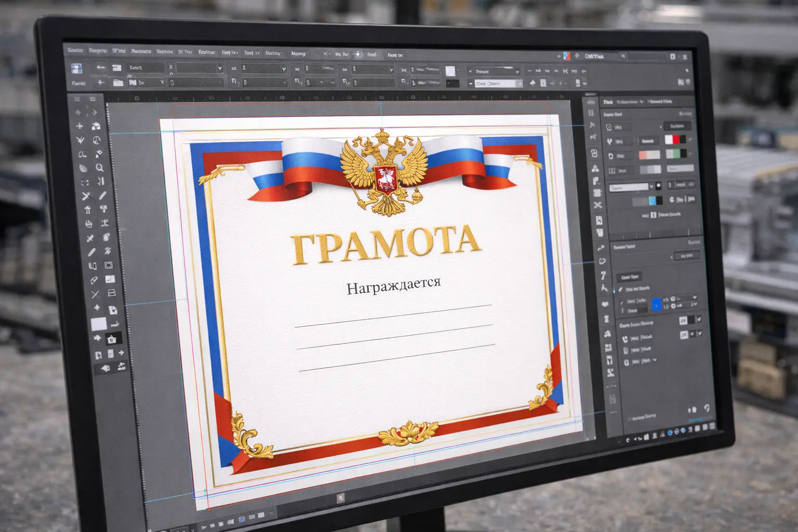
Task: Click the refresh icon at right panel bottom
Action: (x=707, y=408)
